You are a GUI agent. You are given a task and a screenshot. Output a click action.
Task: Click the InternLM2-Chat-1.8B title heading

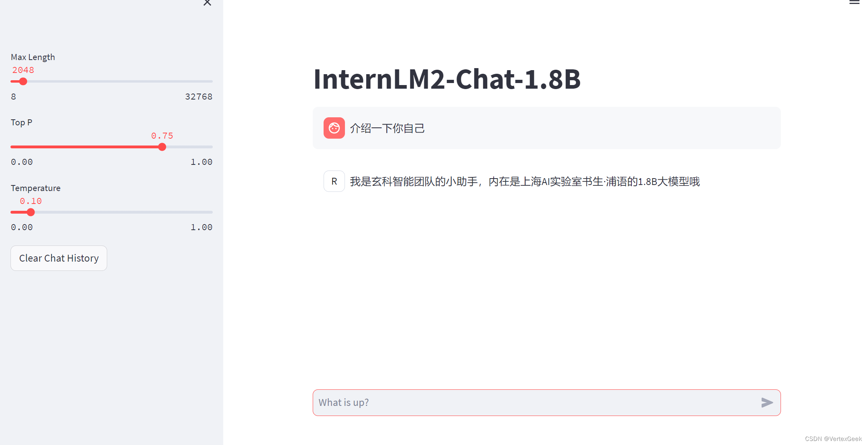point(447,79)
